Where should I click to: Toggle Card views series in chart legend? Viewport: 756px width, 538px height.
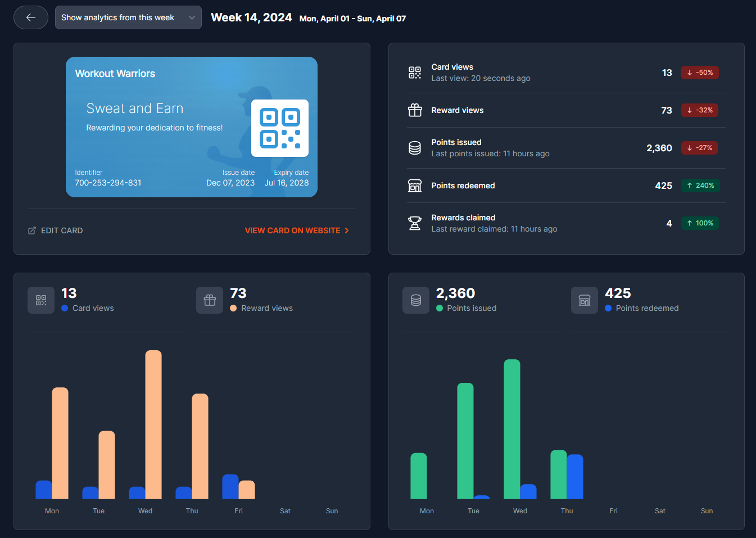coord(88,308)
